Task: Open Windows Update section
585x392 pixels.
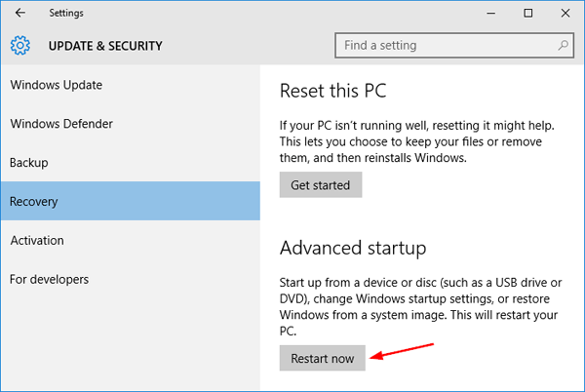Action: point(57,85)
